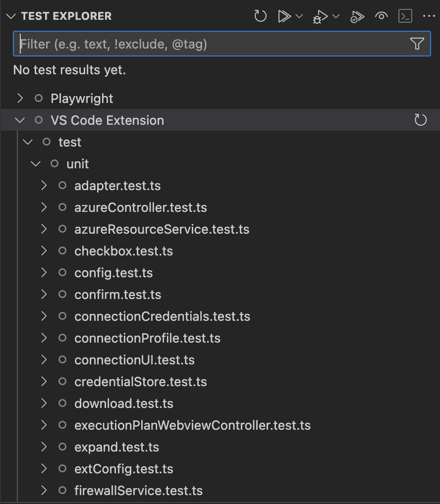The width and height of the screenshot is (440, 504).
Task: Collapse the VS Code Extension node
Action: pos(20,120)
